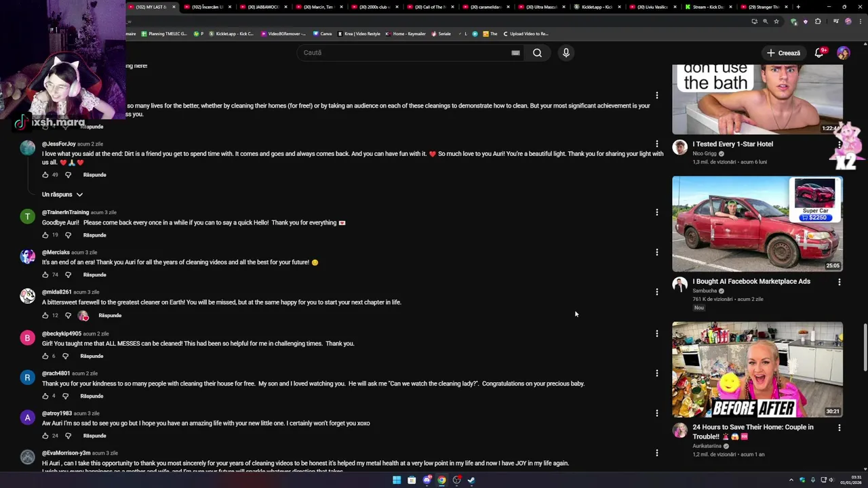Image resolution: width=868 pixels, height=488 pixels.
Task: Open YouTube notifications bell
Action: pos(819,53)
